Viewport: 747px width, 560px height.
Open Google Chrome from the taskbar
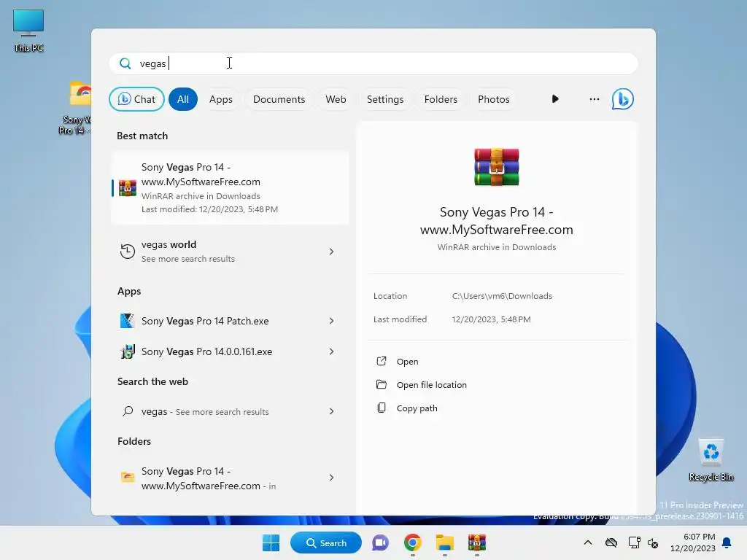(x=413, y=542)
